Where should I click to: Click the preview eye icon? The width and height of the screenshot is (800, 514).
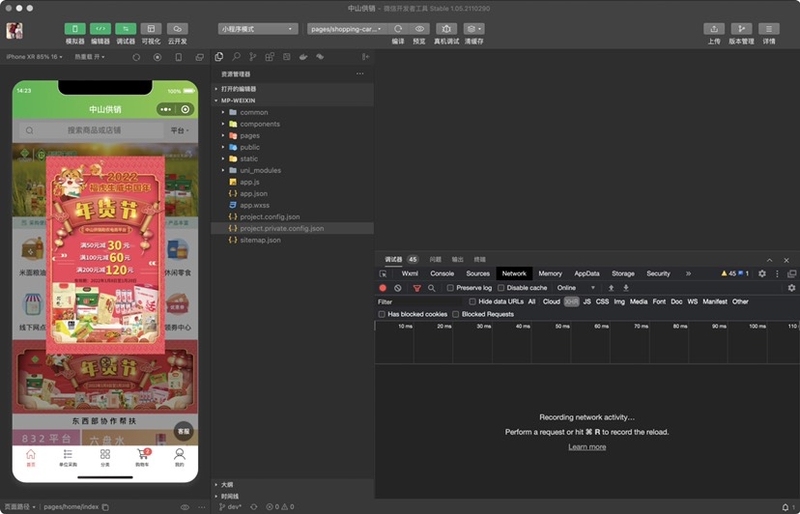coord(419,29)
